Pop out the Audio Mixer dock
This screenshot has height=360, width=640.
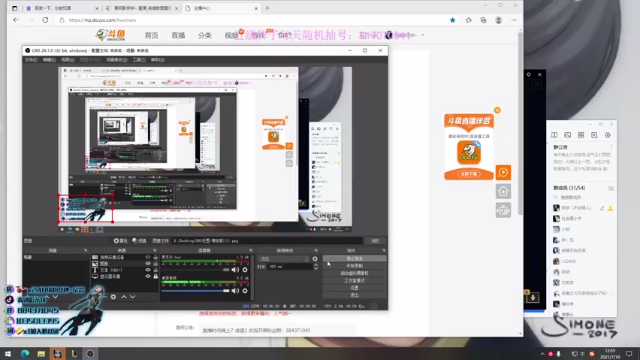[x=251, y=250]
